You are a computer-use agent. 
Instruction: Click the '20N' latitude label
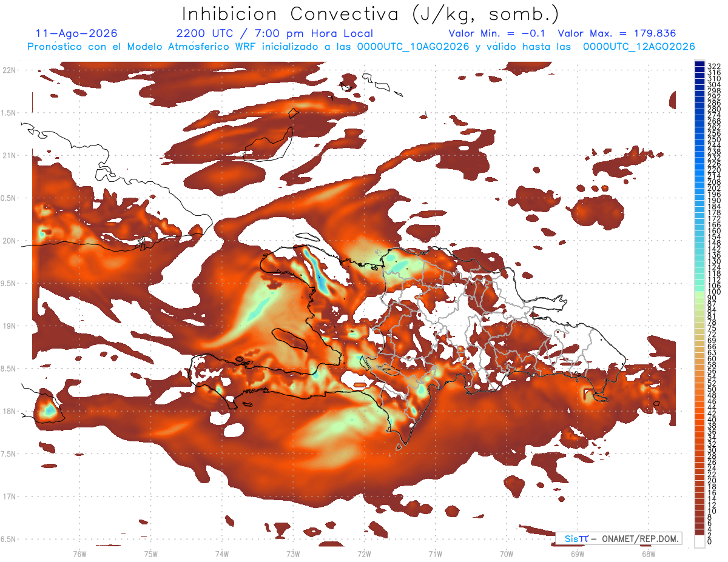[x=10, y=241]
